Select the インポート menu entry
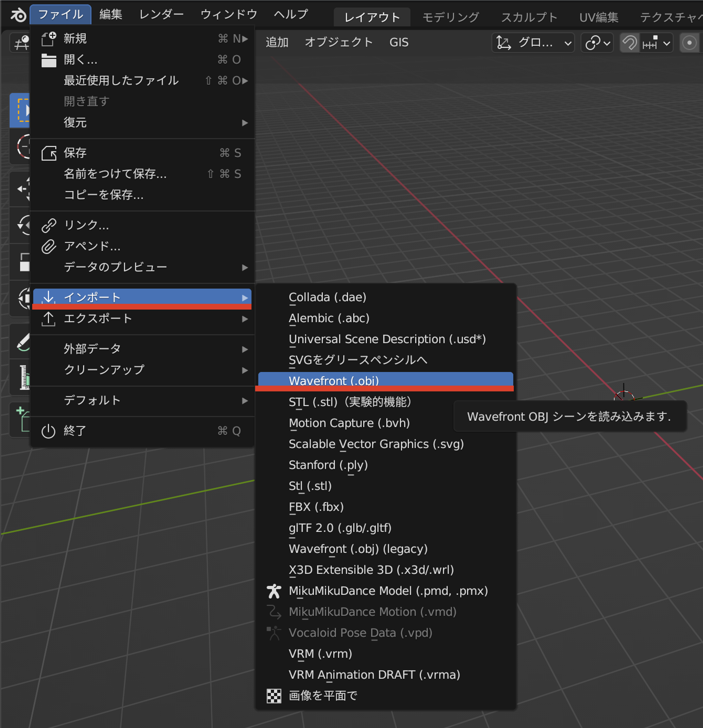Viewport: 703px width, 728px height. [x=142, y=298]
